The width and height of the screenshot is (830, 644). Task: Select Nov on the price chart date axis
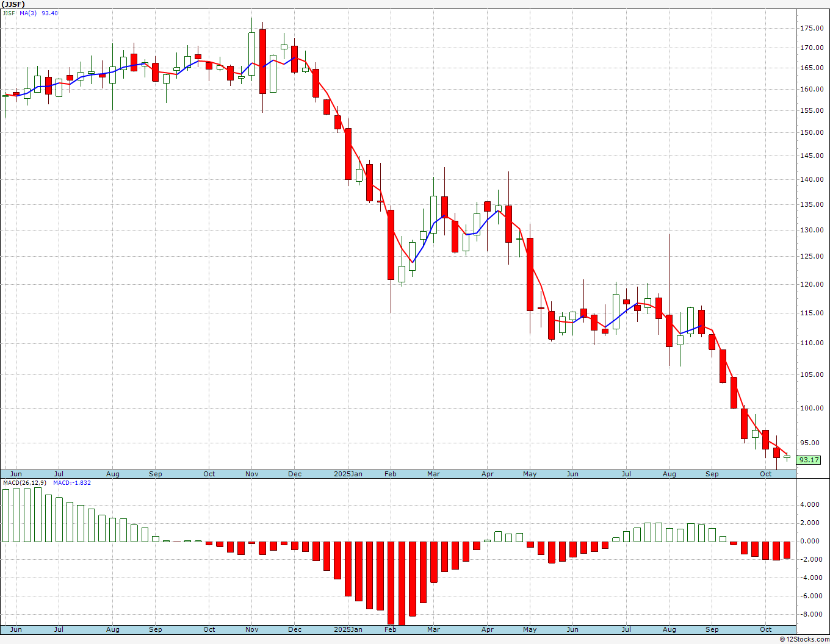252,474
